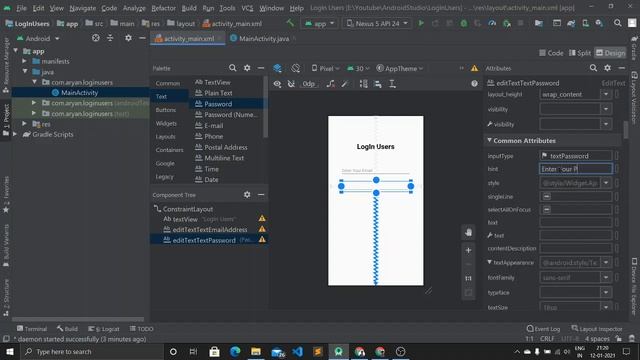Image resolution: width=640 pixels, height=360 pixels.
Task: Search the Palette panel
Action: pos(232,68)
